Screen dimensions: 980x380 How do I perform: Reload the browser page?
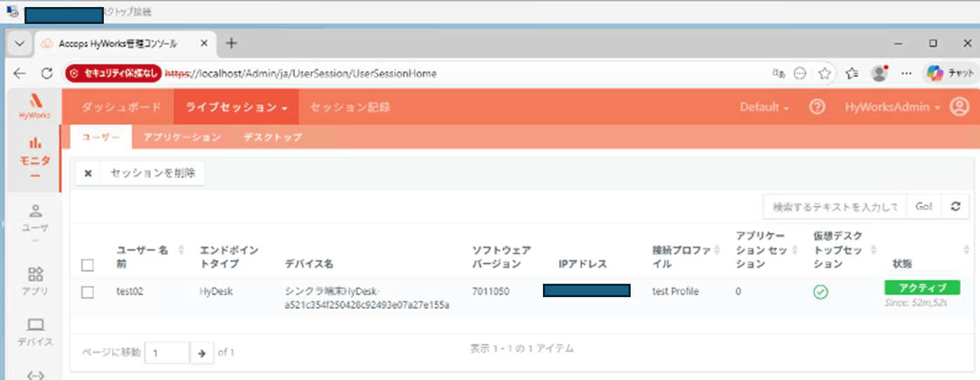[47, 73]
